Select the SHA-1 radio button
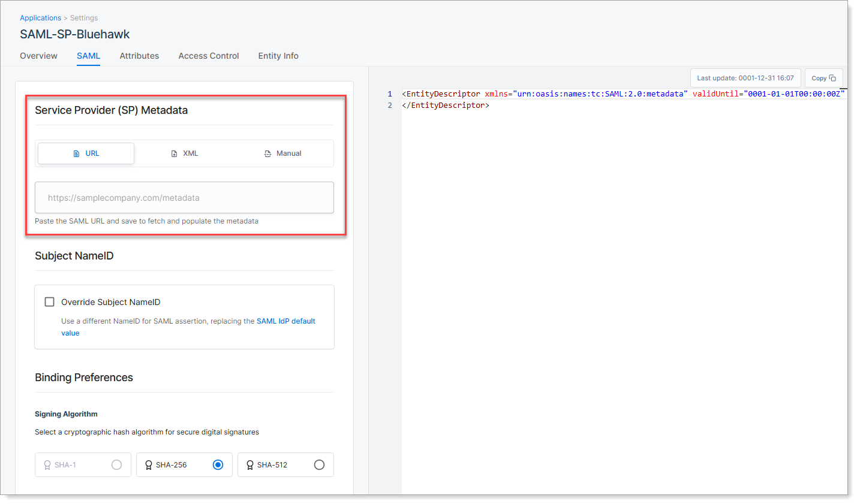 point(116,465)
